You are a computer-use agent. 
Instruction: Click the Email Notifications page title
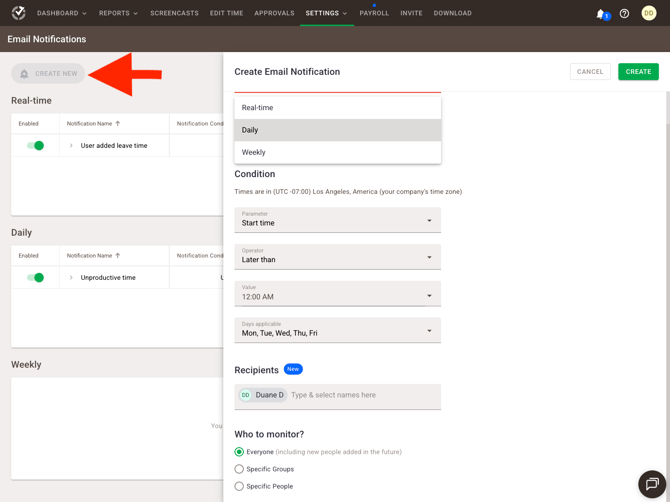(x=47, y=39)
